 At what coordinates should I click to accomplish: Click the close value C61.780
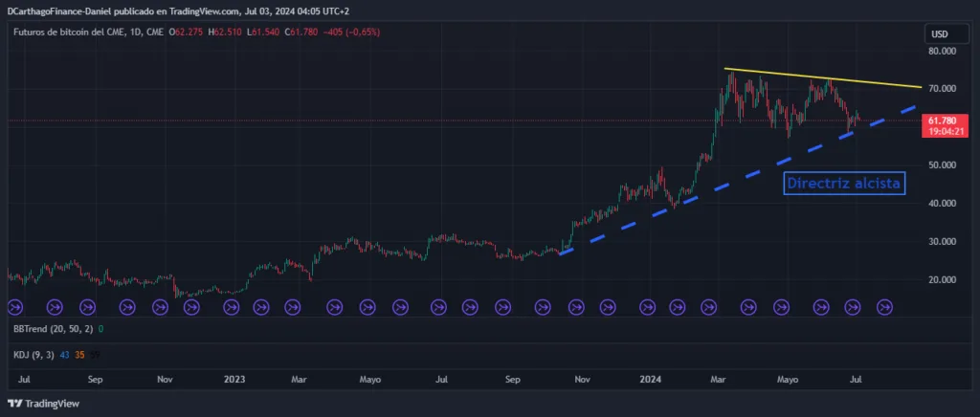point(301,32)
